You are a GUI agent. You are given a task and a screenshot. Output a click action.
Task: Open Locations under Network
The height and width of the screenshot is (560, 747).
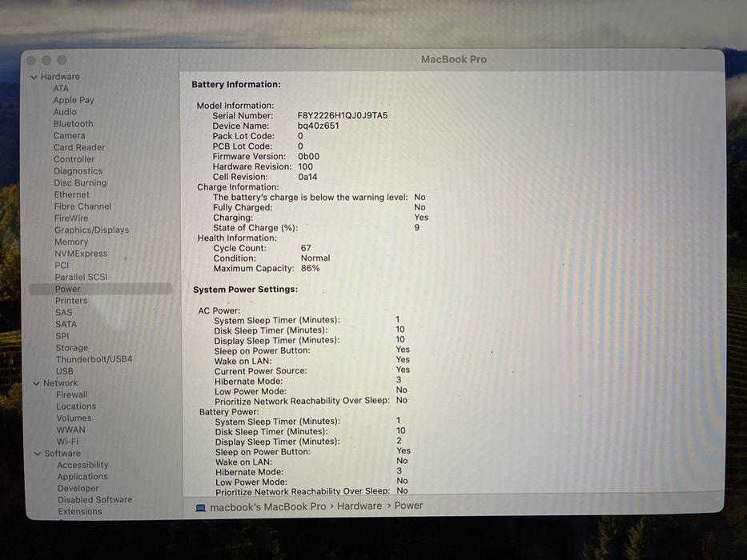coord(76,406)
